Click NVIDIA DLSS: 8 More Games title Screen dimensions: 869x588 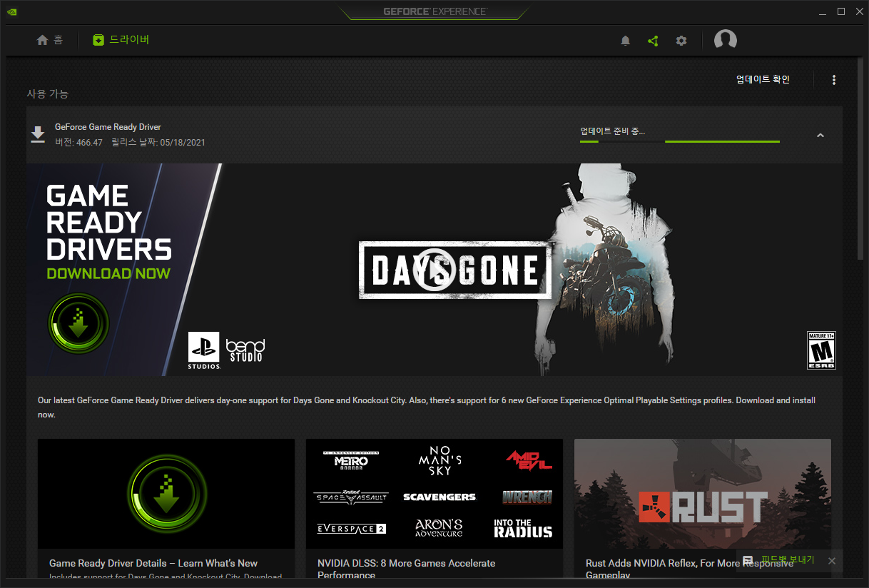406,569
